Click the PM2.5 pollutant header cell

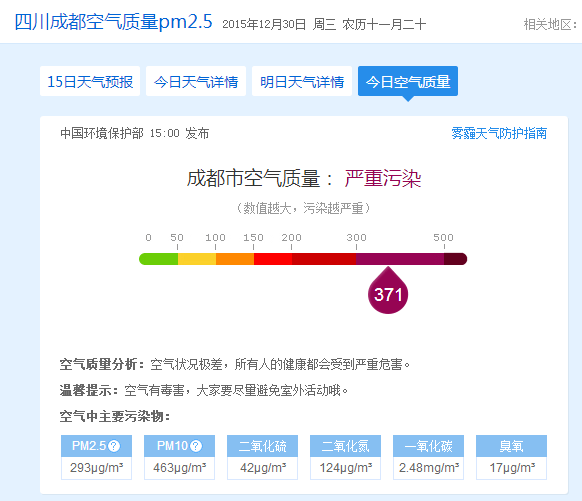click(x=97, y=446)
